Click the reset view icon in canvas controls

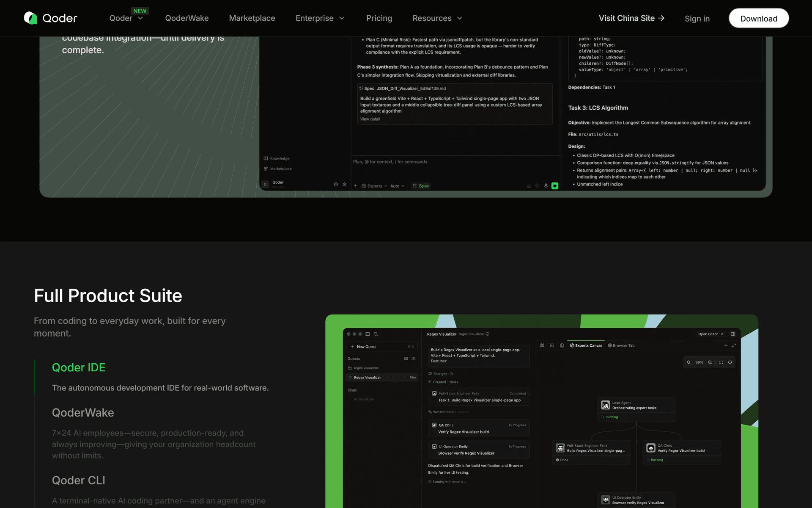(x=730, y=362)
